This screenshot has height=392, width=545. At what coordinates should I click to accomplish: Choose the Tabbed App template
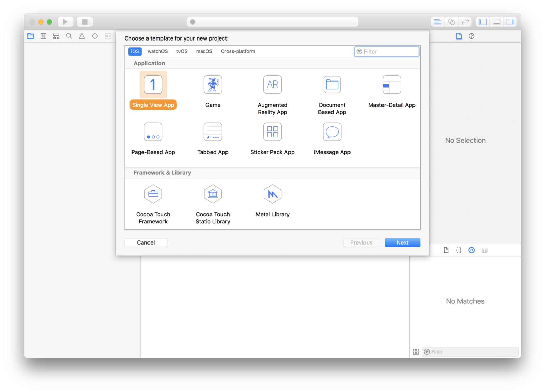point(213,139)
